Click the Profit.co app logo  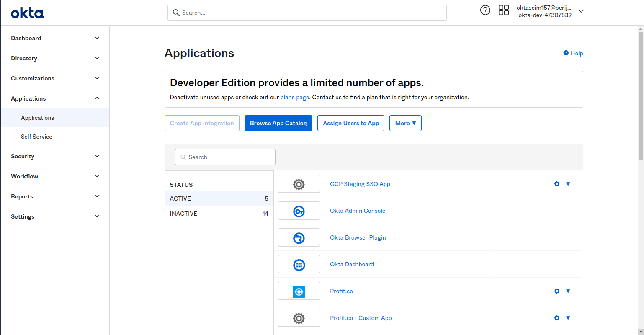[x=299, y=291]
